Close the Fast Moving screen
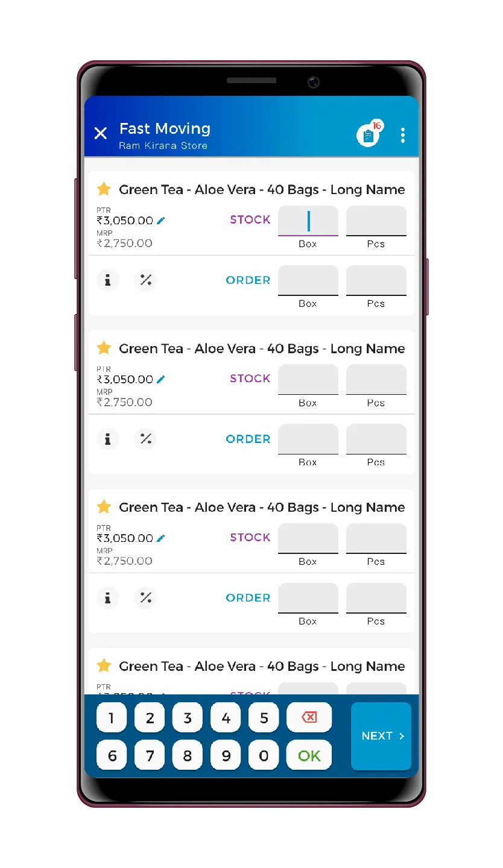 click(x=101, y=134)
